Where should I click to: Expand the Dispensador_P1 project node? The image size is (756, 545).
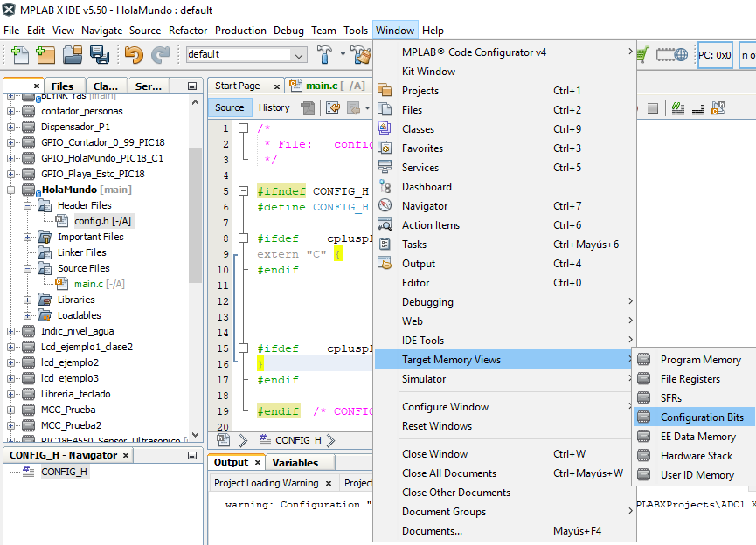tap(10, 128)
